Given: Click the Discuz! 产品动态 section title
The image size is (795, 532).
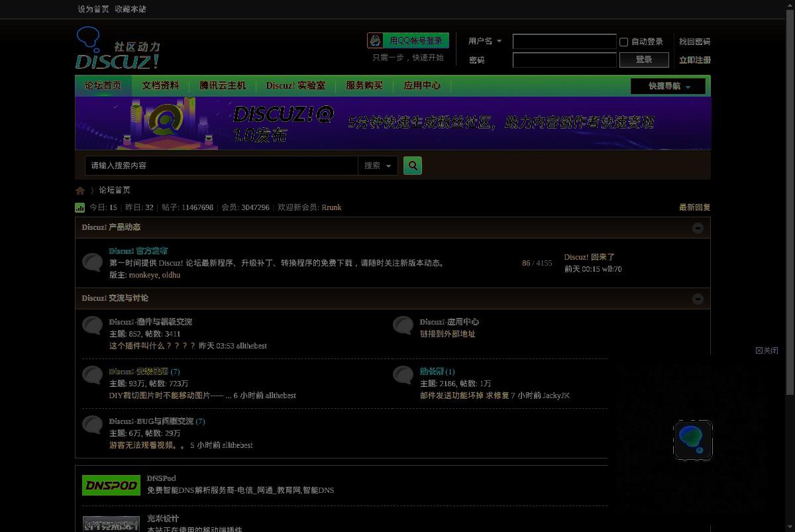Looking at the screenshot, I should point(111,227).
